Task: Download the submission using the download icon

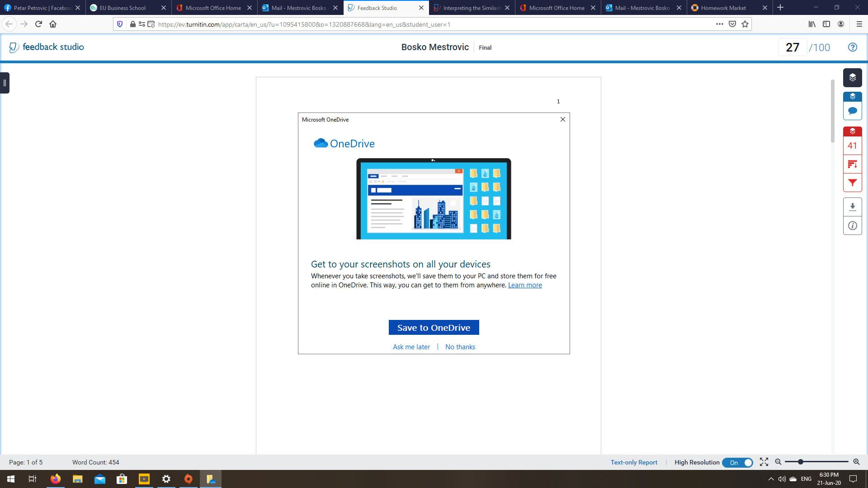Action: pos(852,207)
